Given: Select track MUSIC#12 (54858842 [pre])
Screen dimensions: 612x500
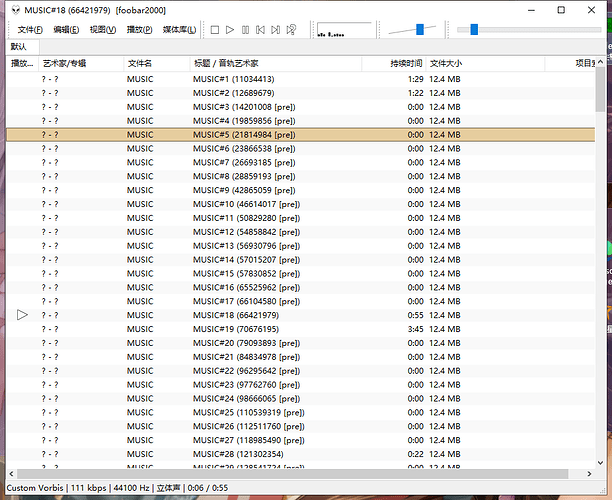Looking at the screenshot, I should pos(301,232).
